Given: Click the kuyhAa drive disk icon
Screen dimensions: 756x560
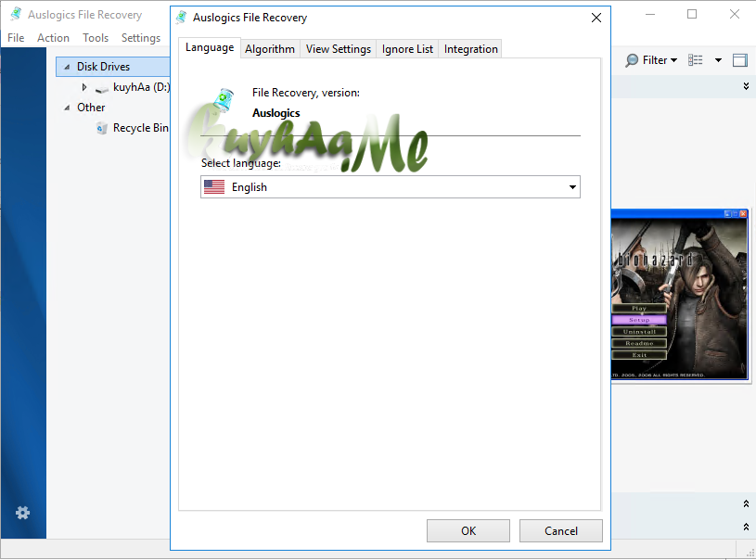Looking at the screenshot, I should coord(102,89).
